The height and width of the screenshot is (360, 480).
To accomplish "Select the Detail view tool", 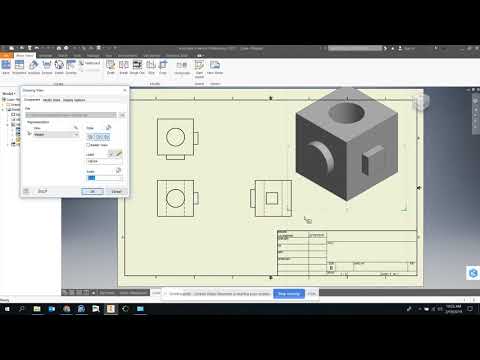I will click(x=59, y=67).
